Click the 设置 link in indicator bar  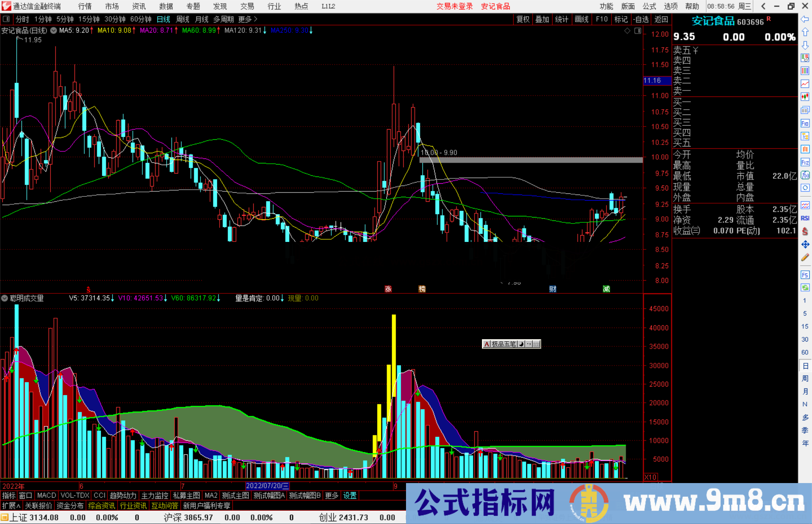pos(350,495)
